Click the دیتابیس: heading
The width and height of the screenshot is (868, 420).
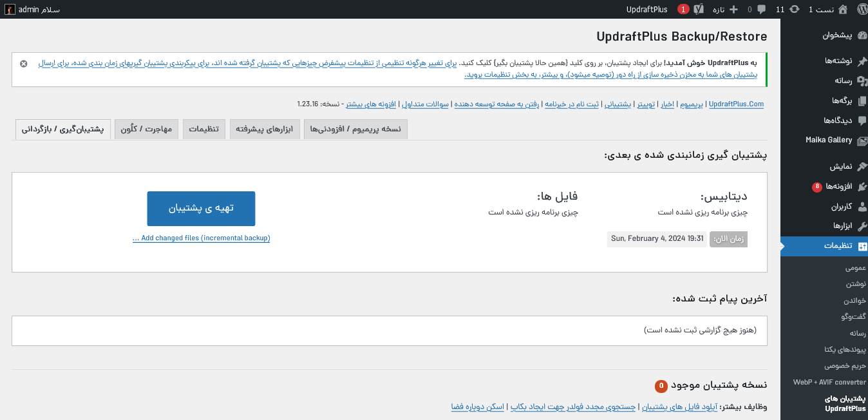724,196
